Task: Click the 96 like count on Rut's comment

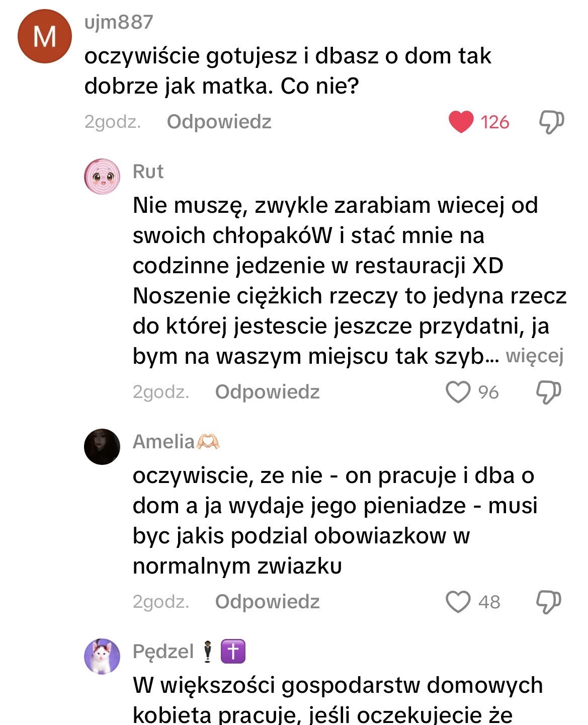Action: (x=488, y=392)
